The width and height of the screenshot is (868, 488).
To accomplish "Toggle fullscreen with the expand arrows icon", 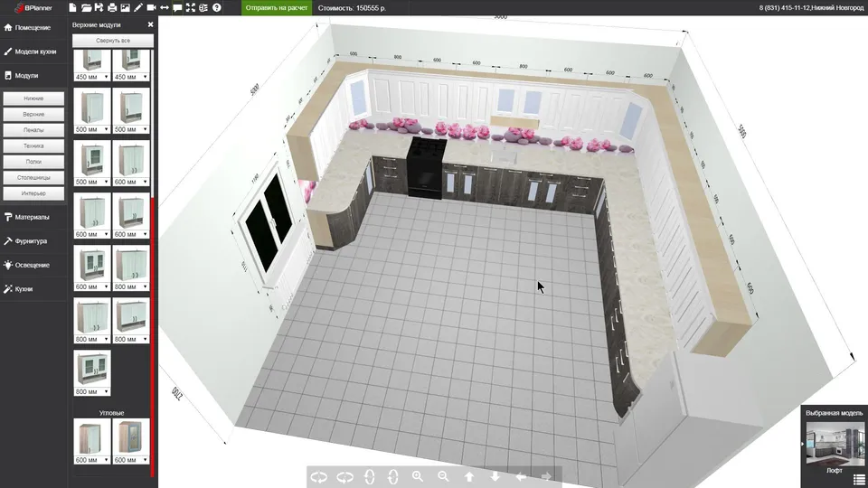I will point(191,8).
